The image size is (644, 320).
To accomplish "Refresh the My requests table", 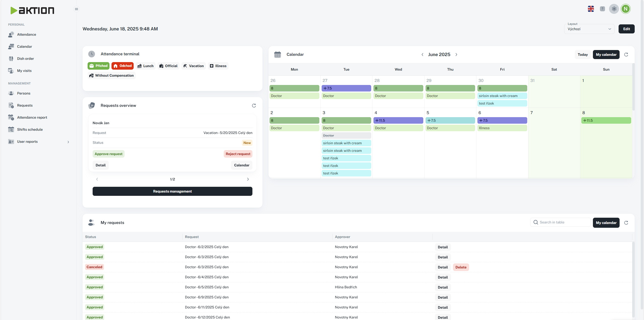I will click(x=626, y=223).
